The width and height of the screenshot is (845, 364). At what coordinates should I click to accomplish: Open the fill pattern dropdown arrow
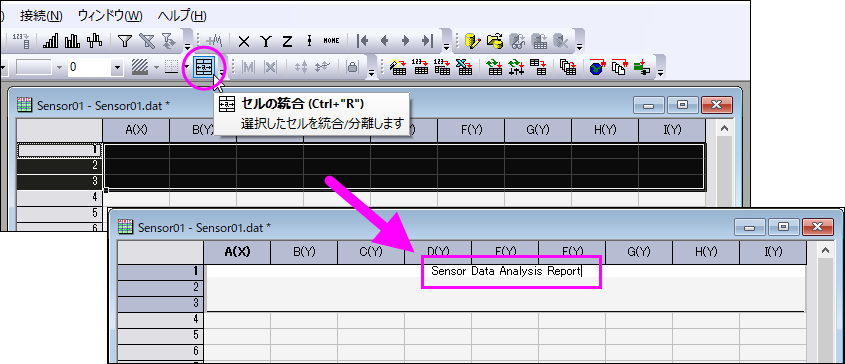click(156, 67)
